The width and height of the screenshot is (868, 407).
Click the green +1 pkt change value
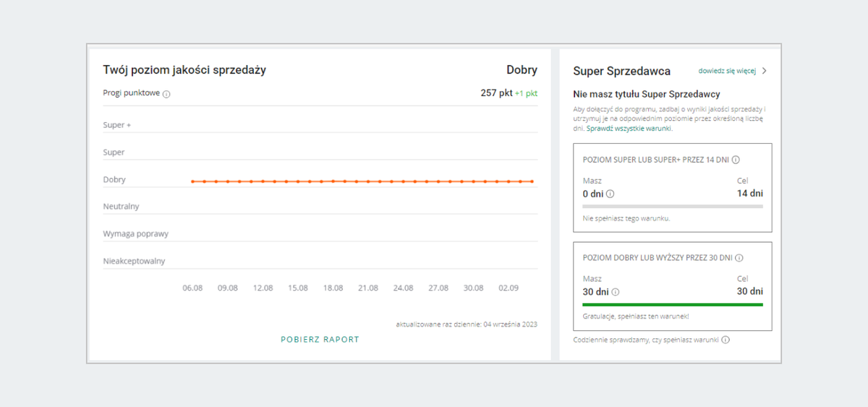527,93
